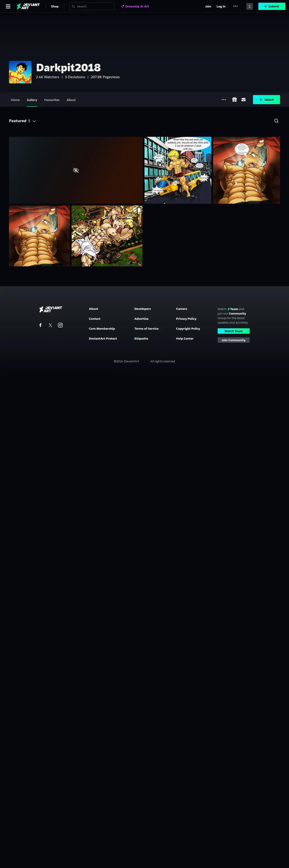289x868 pixels.
Task: Open Help Center footer link
Action: point(185,339)
